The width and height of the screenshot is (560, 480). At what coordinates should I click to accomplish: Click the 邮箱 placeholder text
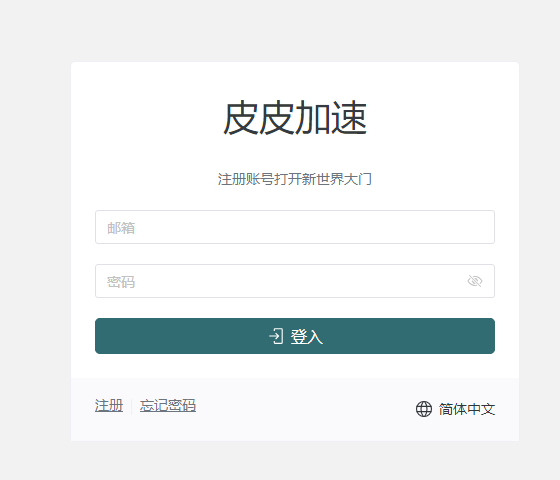[121, 228]
